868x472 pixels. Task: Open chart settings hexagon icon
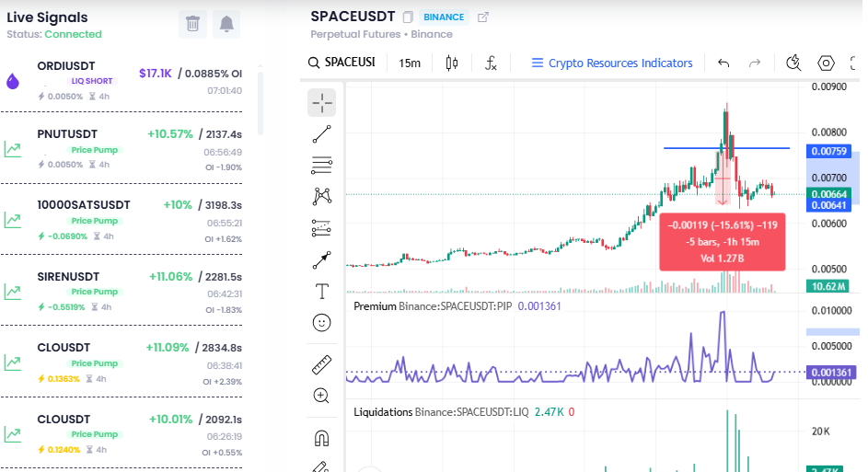point(826,63)
